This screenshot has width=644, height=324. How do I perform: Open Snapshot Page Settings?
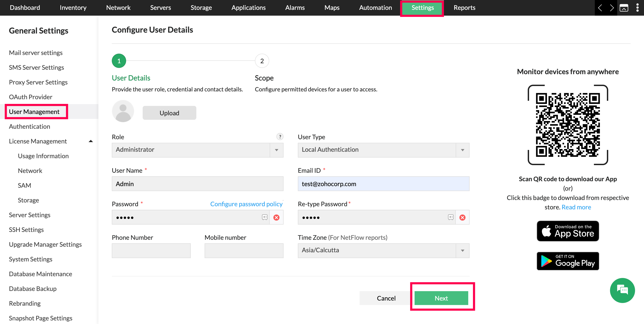[x=40, y=318]
